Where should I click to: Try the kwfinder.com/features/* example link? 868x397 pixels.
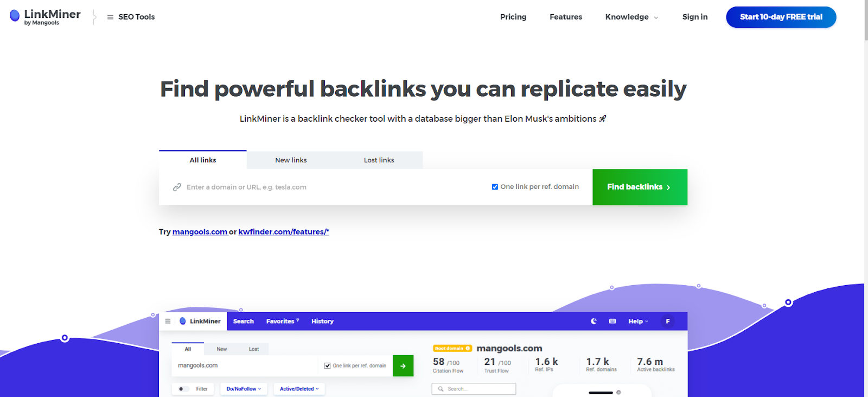click(x=284, y=232)
